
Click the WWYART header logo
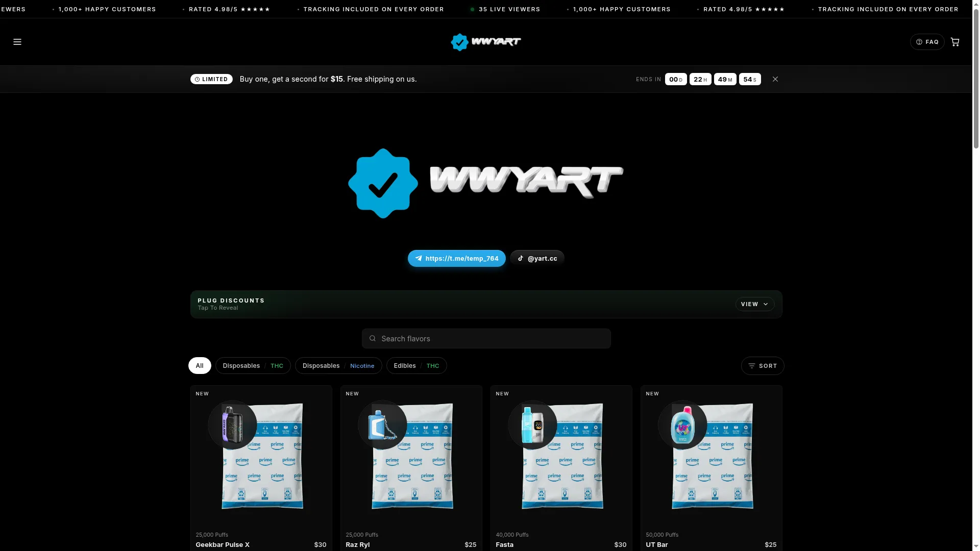(485, 42)
